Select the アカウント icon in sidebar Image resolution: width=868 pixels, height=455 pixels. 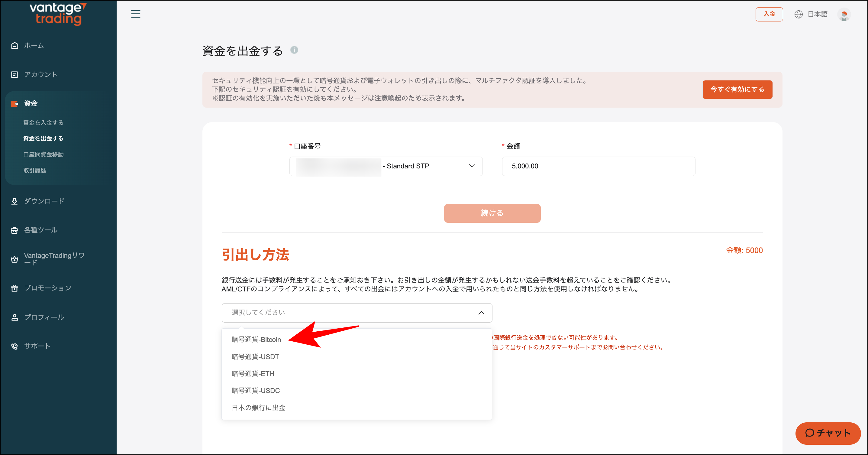click(x=15, y=74)
